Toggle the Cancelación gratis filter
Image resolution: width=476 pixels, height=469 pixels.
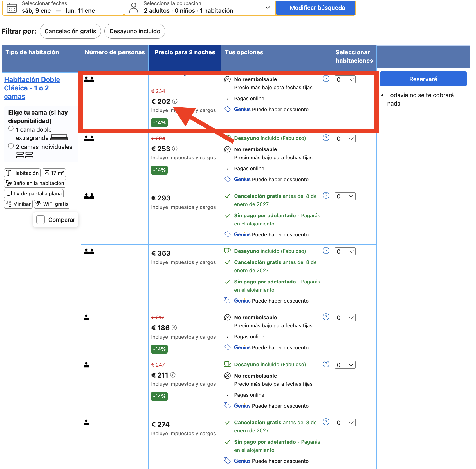70,31
